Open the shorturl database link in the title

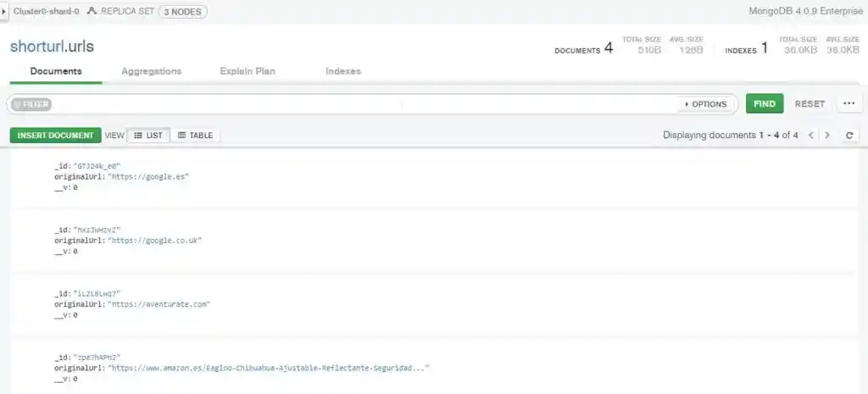(x=36, y=47)
